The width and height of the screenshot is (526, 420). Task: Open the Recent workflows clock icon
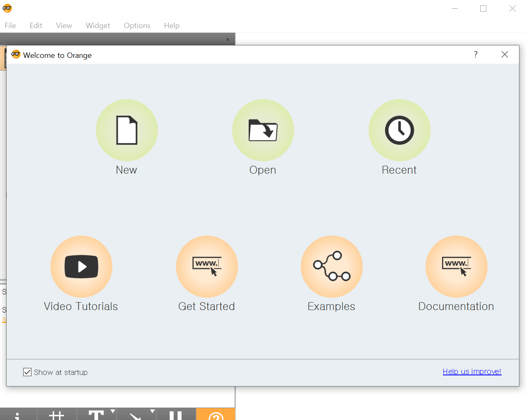pyautogui.click(x=400, y=130)
